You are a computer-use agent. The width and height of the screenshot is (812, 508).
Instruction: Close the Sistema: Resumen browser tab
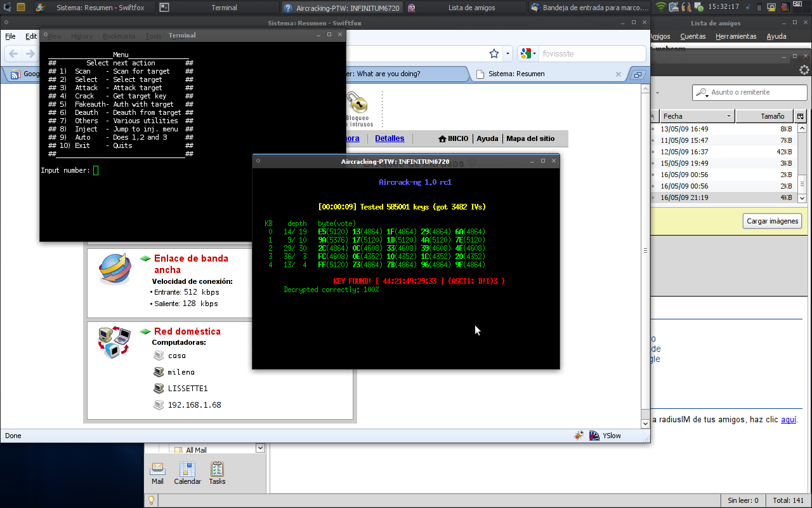619,74
